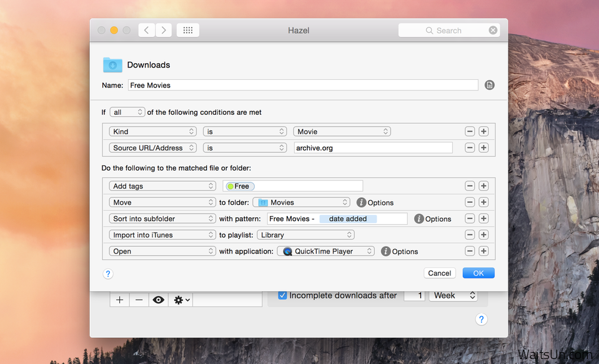Remove the Sort into subfolder action with minus
599x364 pixels.
pos(470,219)
